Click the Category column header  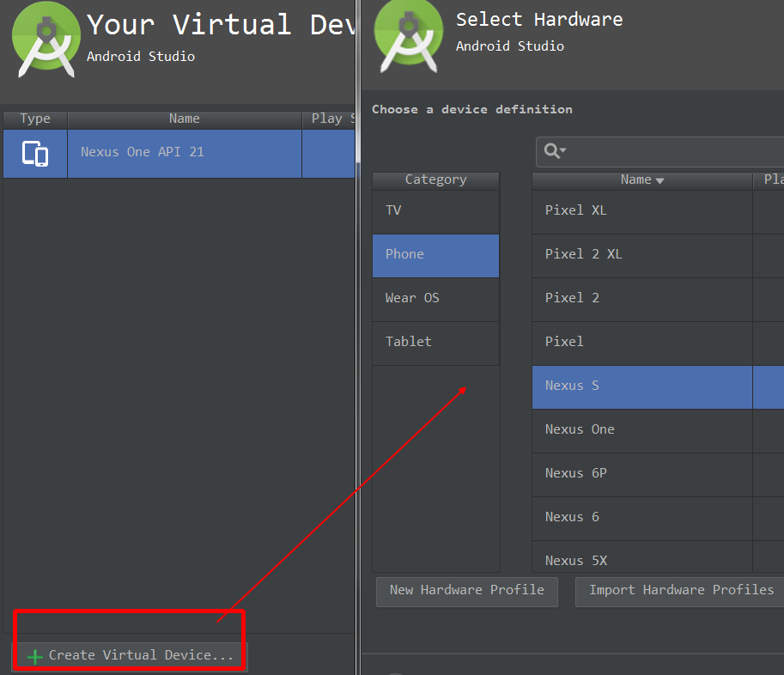click(435, 181)
